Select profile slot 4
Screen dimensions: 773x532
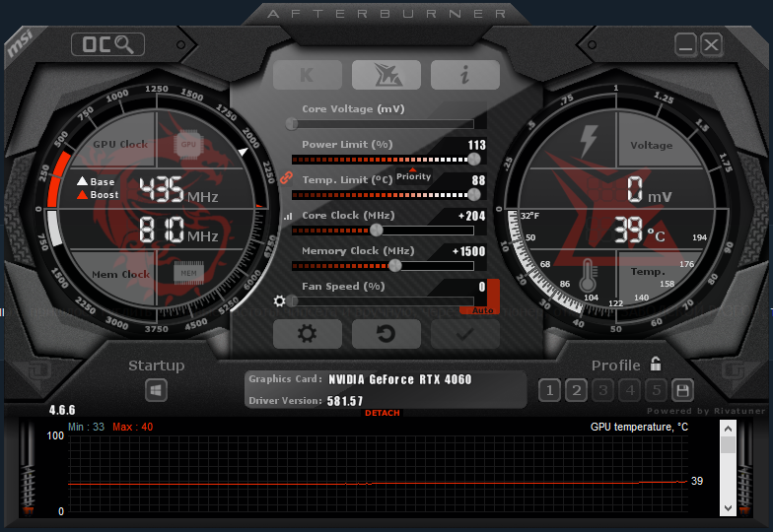pos(629,390)
